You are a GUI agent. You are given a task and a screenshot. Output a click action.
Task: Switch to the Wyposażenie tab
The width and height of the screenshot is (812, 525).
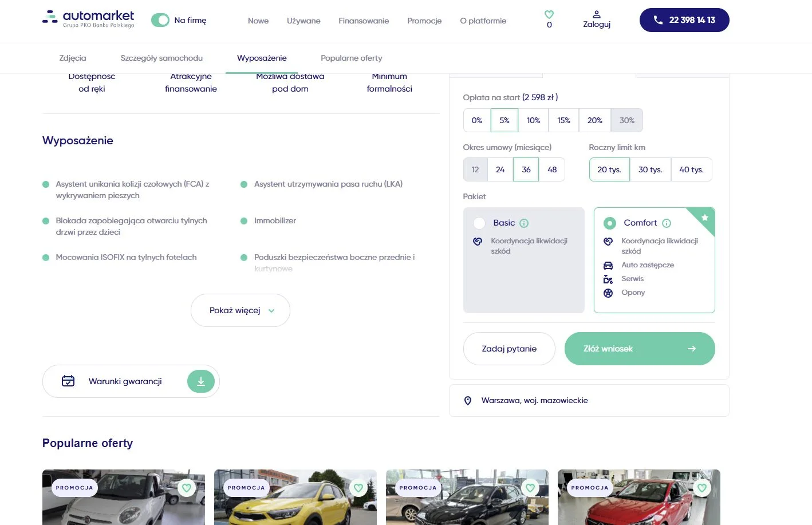tap(262, 58)
